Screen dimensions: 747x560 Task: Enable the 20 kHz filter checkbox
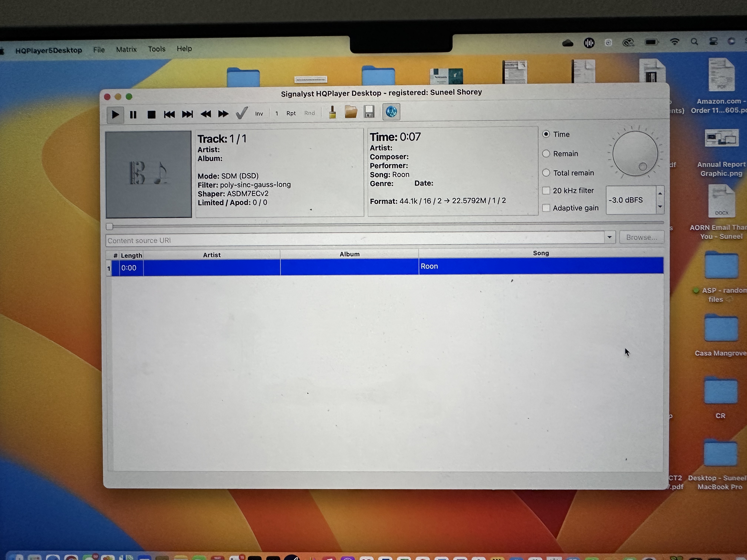pyautogui.click(x=546, y=190)
